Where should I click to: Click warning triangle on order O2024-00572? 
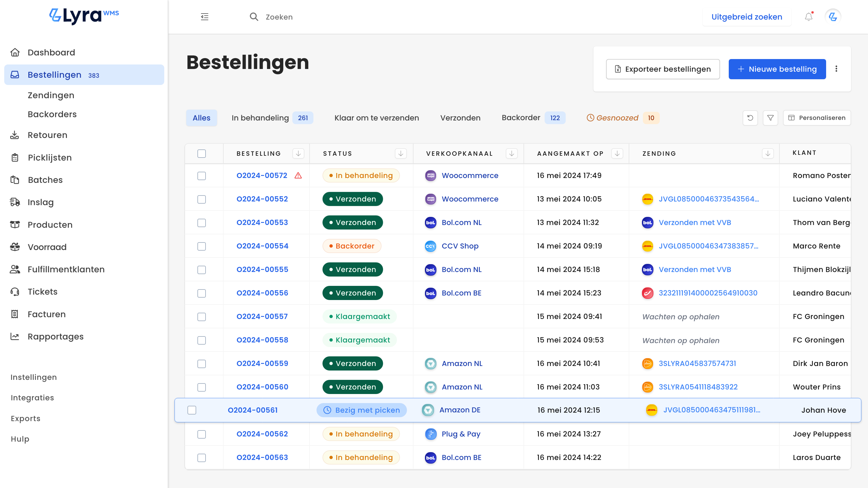coord(298,175)
